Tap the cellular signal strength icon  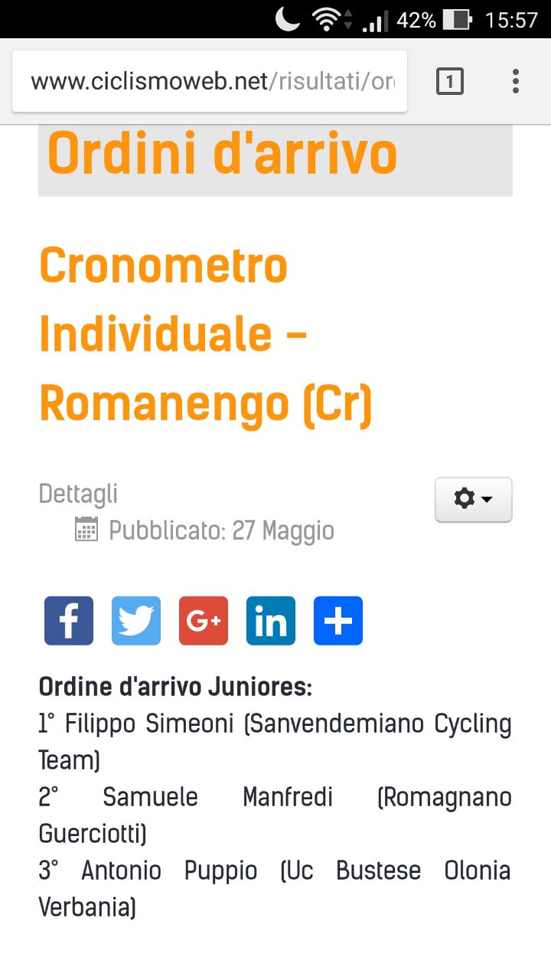point(374,21)
